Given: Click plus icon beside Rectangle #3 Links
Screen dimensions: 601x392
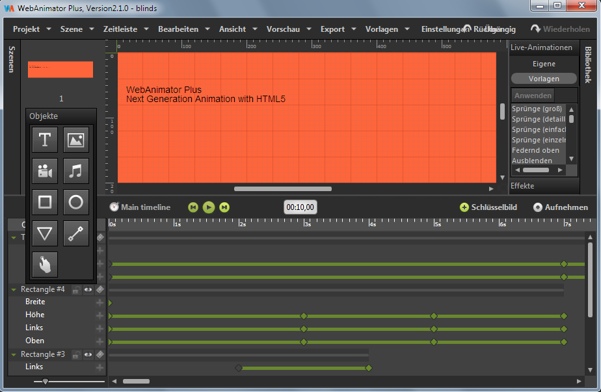Looking at the screenshot, I should click(x=100, y=368).
